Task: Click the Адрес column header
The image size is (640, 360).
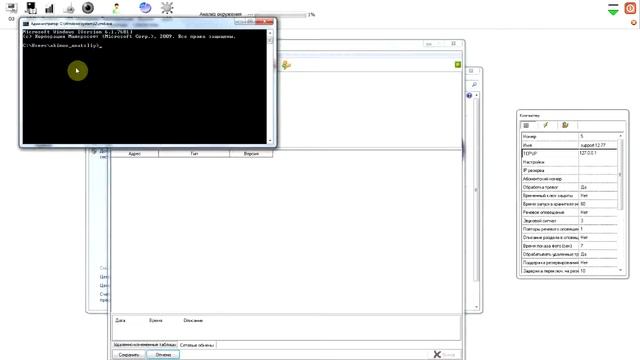Action: tap(135, 154)
